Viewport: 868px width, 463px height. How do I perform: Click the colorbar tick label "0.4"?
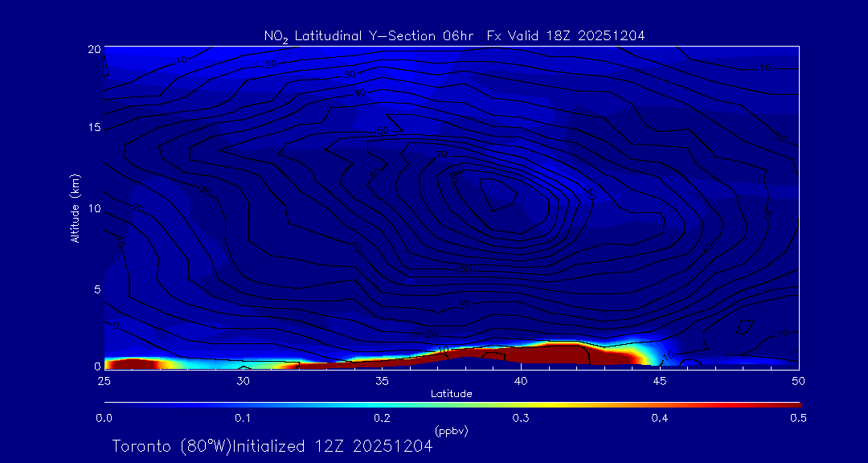[x=660, y=419]
